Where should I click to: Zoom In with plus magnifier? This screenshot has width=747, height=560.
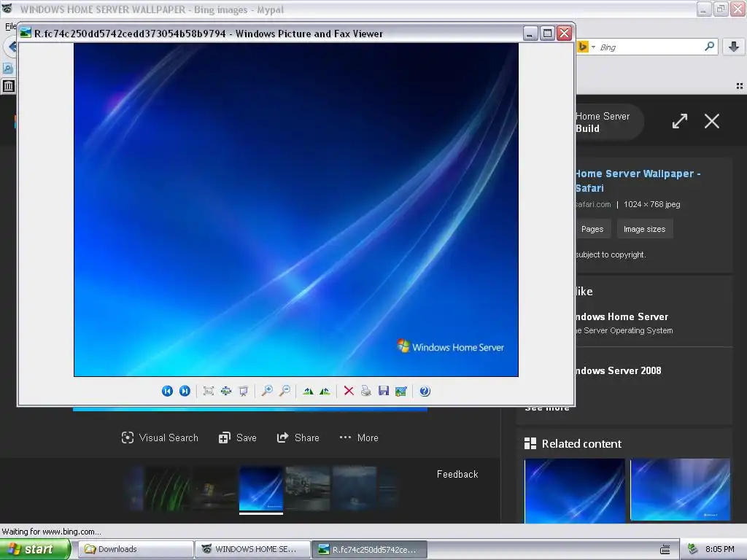click(267, 391)
